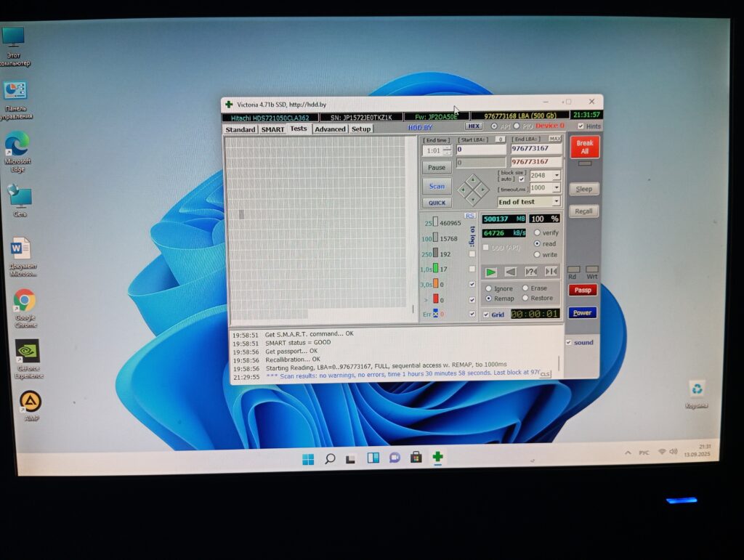Select the write radio button
The height and width of the screenshot is (560, 744).
click(x=537, y=255)
